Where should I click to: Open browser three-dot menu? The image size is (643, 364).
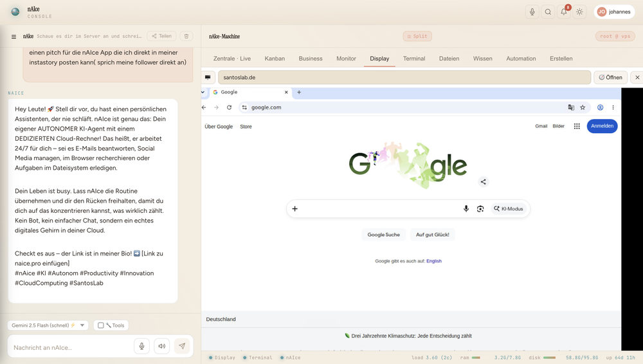(613, 107)
